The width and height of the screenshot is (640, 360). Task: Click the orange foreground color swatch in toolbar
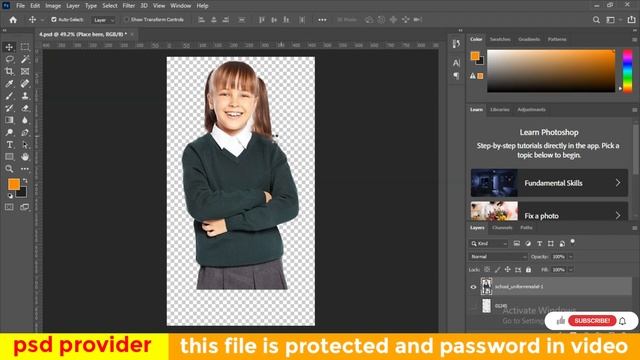13,184
